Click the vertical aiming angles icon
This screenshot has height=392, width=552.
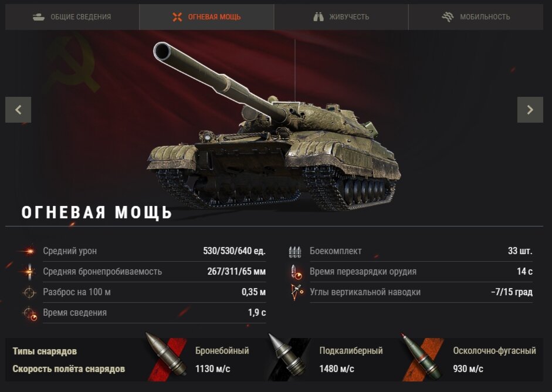(x=296, y=292)
